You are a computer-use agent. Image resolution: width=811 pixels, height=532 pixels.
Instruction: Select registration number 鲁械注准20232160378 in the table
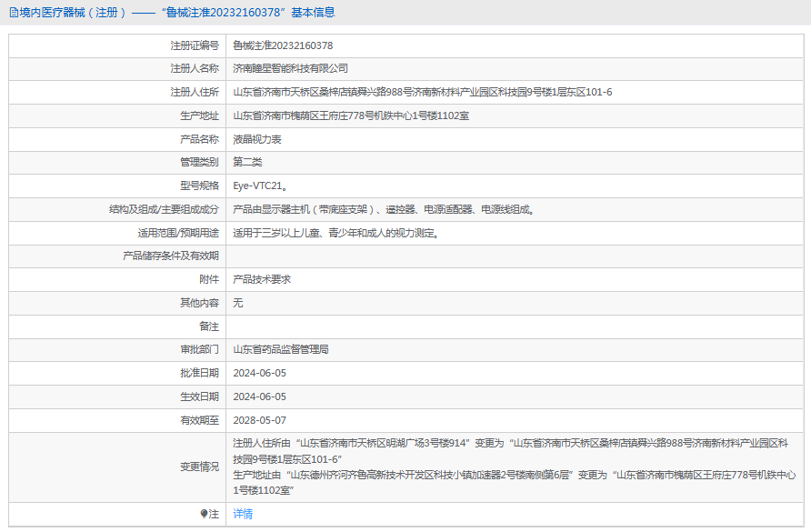click(x=283, y=45)
